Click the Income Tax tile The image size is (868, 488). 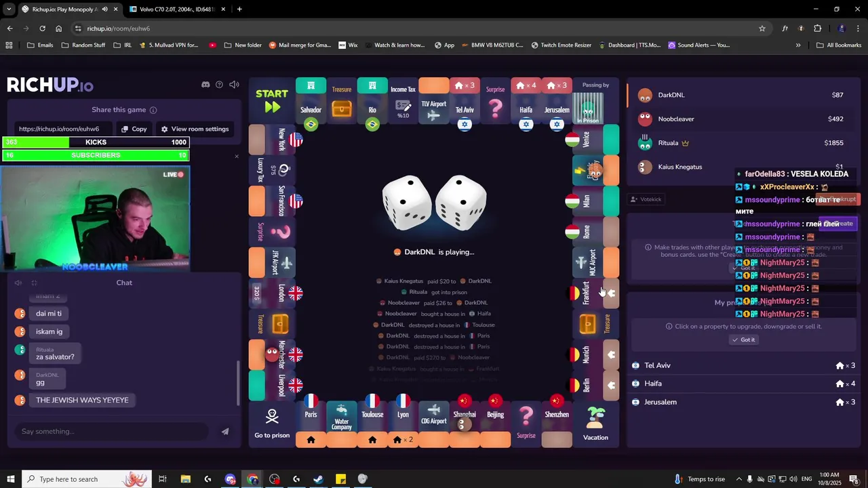click(x=403, y=101)
